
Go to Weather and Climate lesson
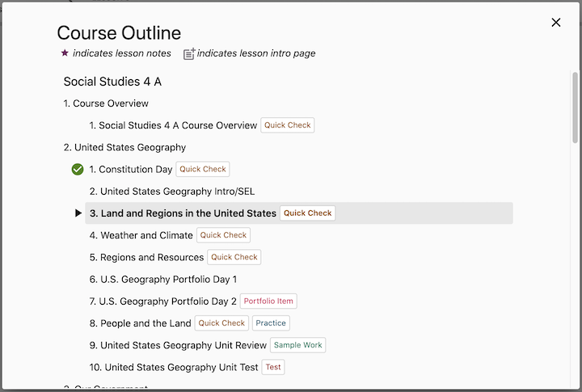pos(141,235)
